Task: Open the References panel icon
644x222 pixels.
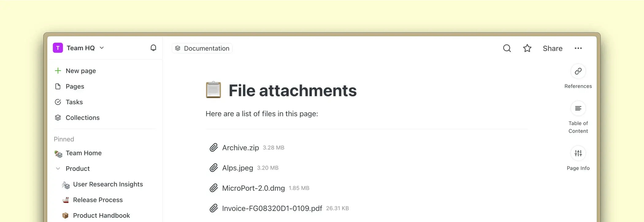Action: [x=578, y=71]
